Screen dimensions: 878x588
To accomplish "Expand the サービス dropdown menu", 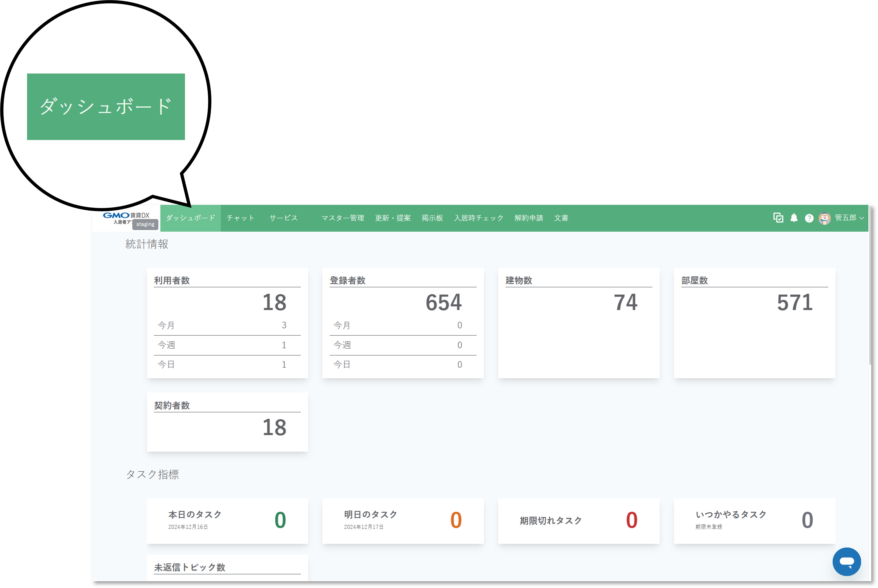I will click(x=287, y=218).
